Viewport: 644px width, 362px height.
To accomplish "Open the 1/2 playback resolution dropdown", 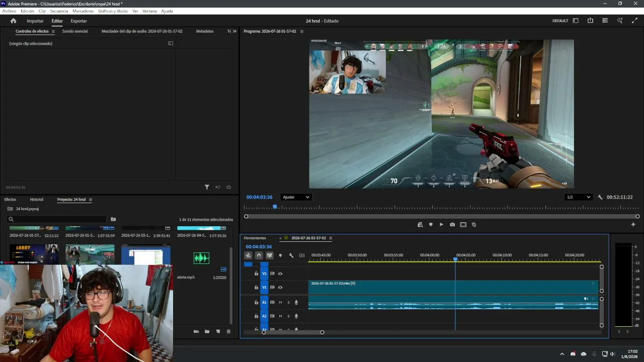I will (x=578, y=197).
